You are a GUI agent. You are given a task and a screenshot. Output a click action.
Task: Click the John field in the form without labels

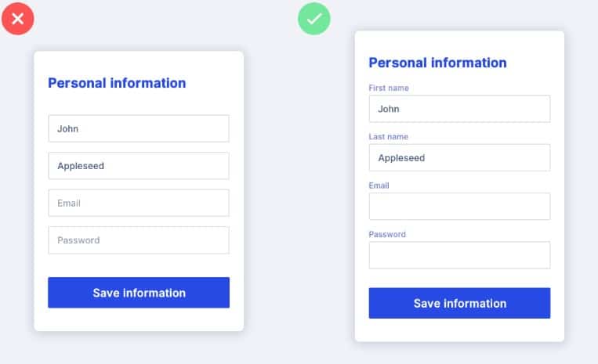(x=139, y=128)
